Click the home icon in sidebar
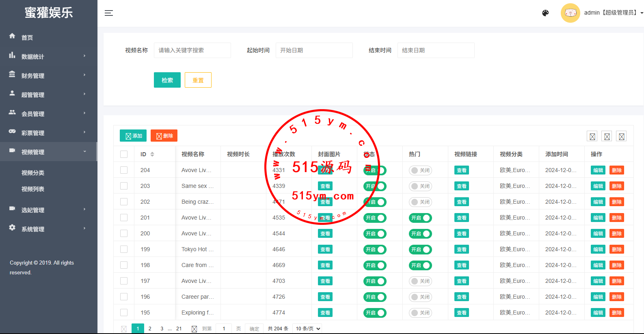 coord(12,36)
